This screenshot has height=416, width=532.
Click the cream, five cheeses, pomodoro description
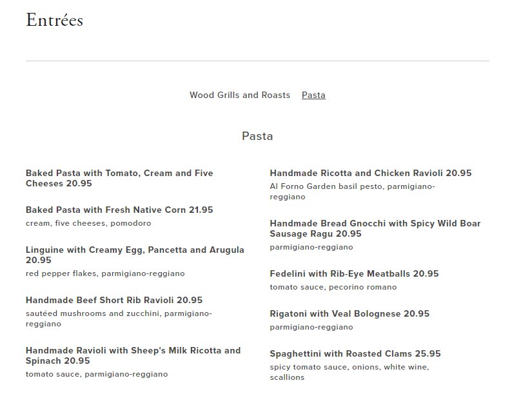click(x=88, y=223)
